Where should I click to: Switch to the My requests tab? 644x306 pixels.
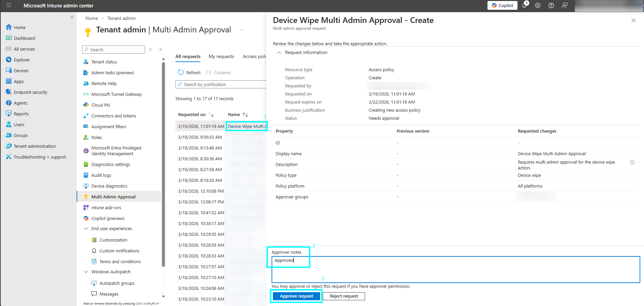click(x=221, y=56)
